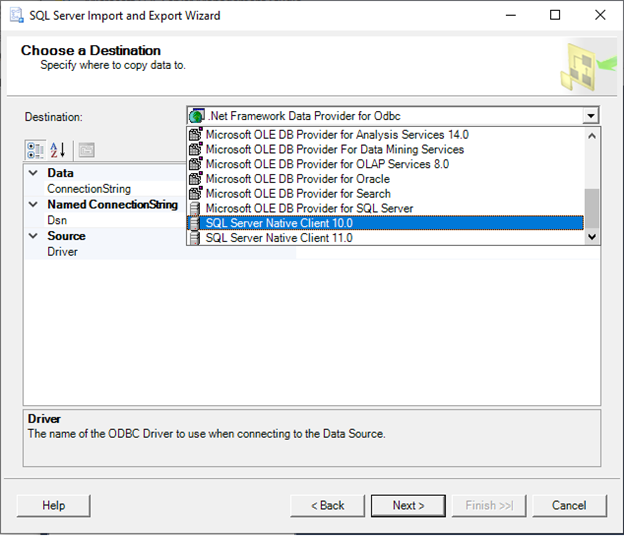Image resolution: width=624 pixels, height=536 pixels.
Task: Click the icon beside OLE DB Provider for Search
Action: point(195,193)
